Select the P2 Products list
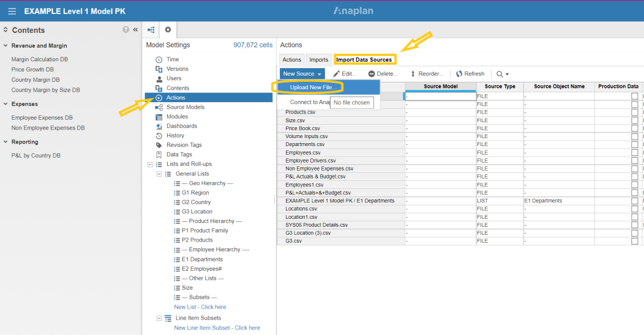Viewport: 644px width, 335px height. [197, 240]
